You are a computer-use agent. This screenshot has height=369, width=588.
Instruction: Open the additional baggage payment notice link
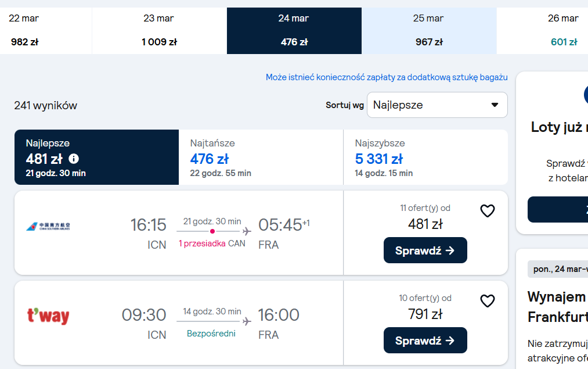coord(387,77)
